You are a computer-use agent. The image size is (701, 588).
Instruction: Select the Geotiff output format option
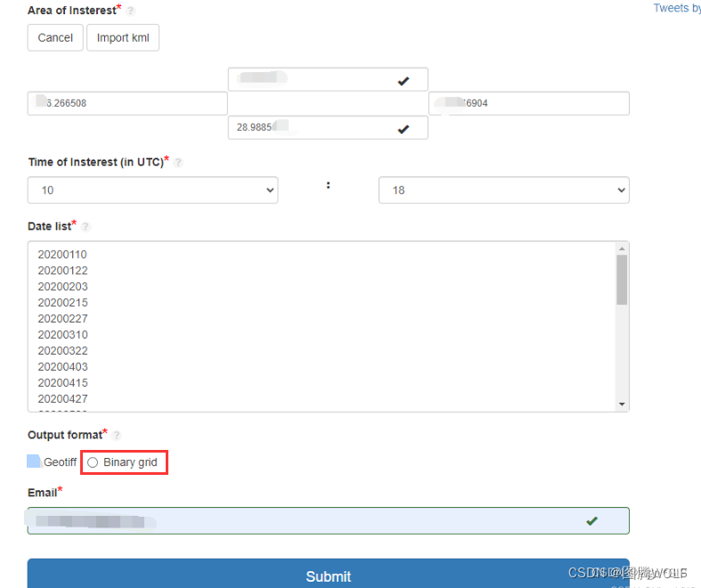coord(52,461)
